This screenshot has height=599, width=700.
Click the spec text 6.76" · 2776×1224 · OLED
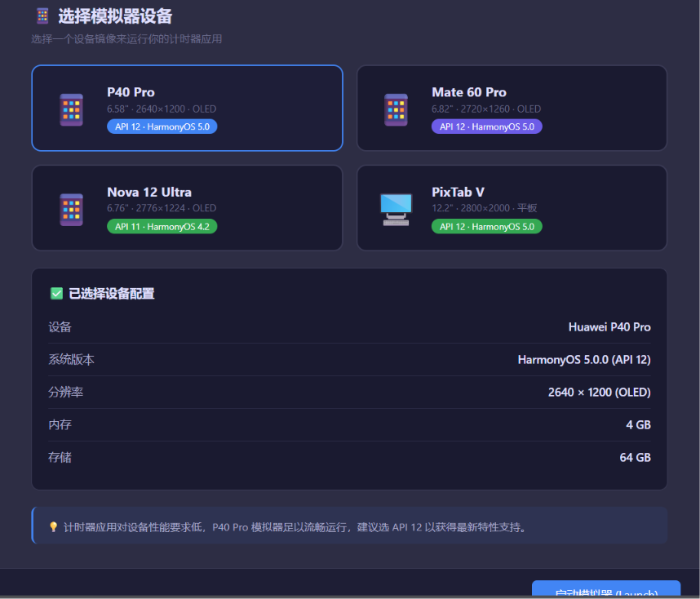point(162,208)
